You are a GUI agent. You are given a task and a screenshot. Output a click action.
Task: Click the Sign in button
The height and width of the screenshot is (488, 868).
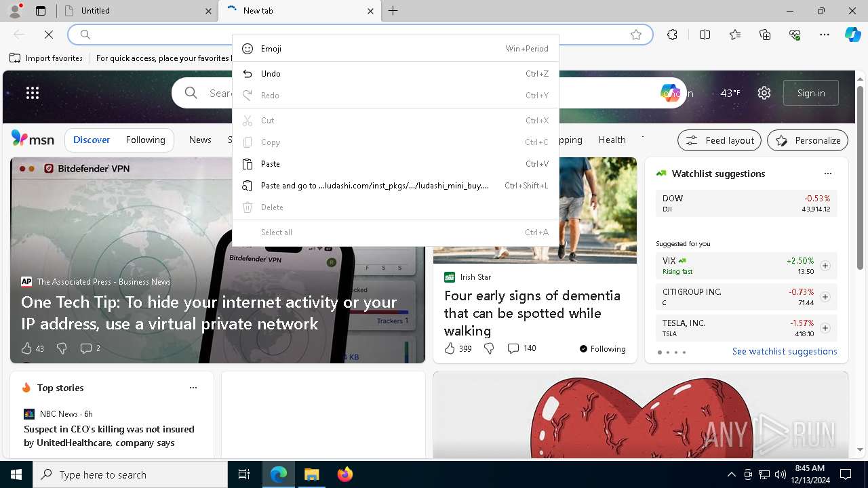(x=811, y=93)
